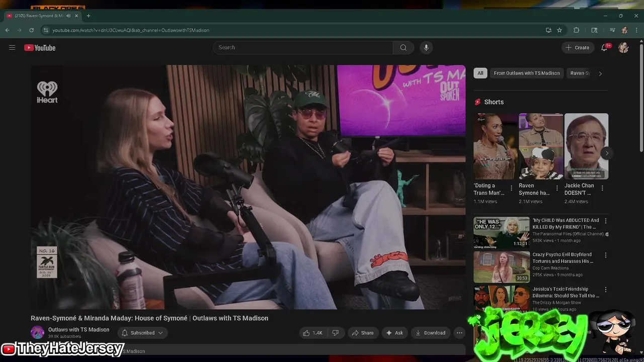The height and width of the screenshot is (362, 644).
Task: Click the browser address bar URL
Action: (131, 30)
